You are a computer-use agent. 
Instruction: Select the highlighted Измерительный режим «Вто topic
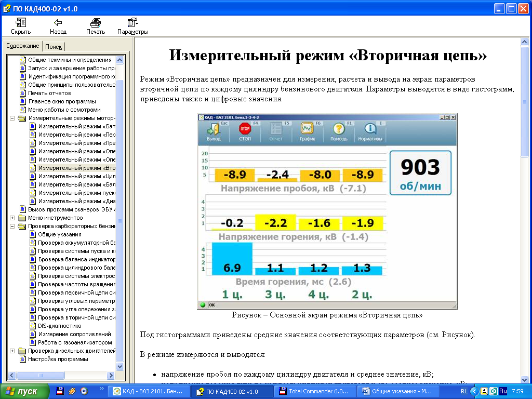[x=77, y=168]
